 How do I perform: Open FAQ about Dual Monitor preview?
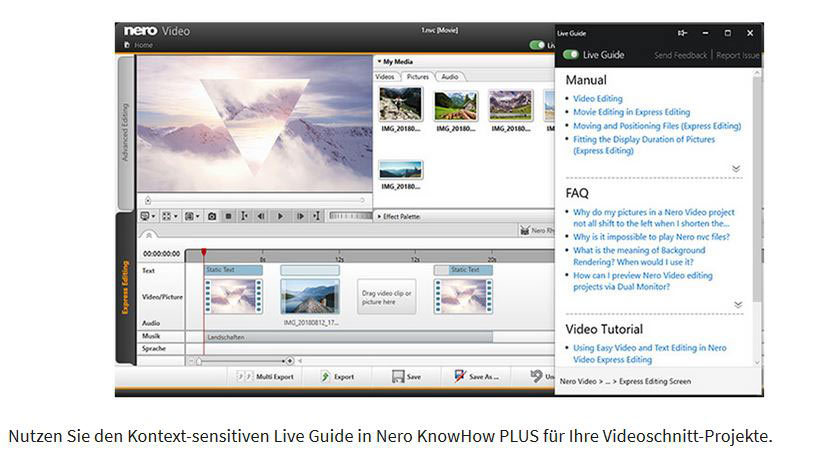(643, 281)
